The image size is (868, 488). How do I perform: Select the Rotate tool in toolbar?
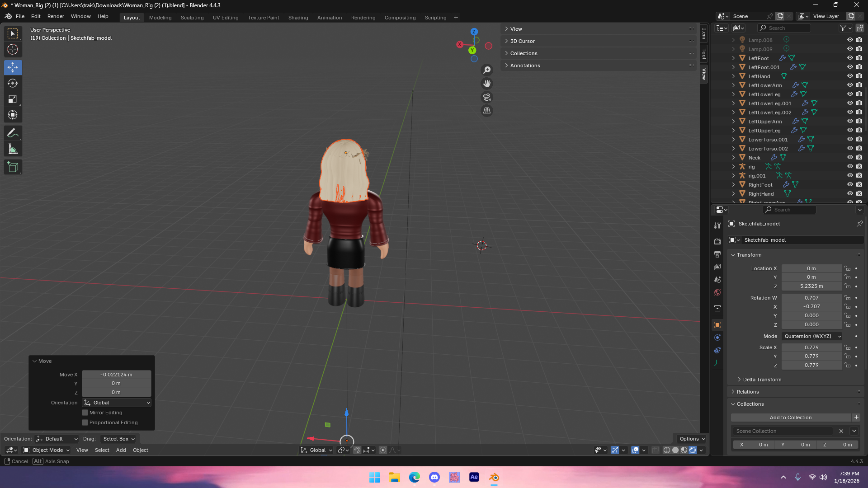pyautogui.click(x=13, y=84)
